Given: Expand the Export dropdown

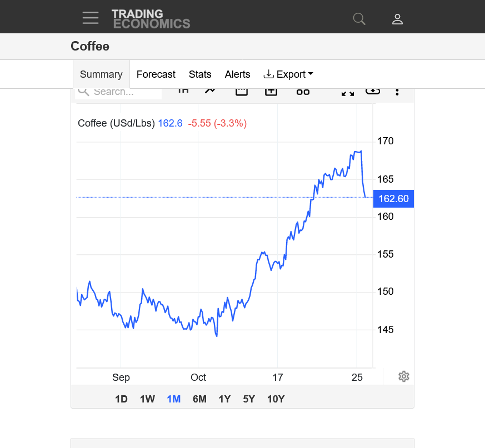Looking at the screenshot, I should tap(288, 74).
